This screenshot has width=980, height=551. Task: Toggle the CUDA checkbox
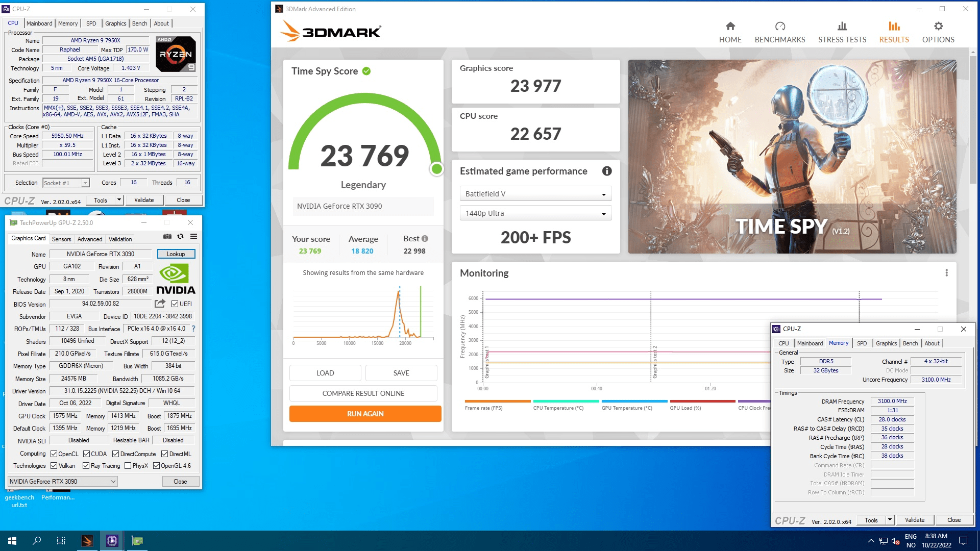click(x=86, y=454)
